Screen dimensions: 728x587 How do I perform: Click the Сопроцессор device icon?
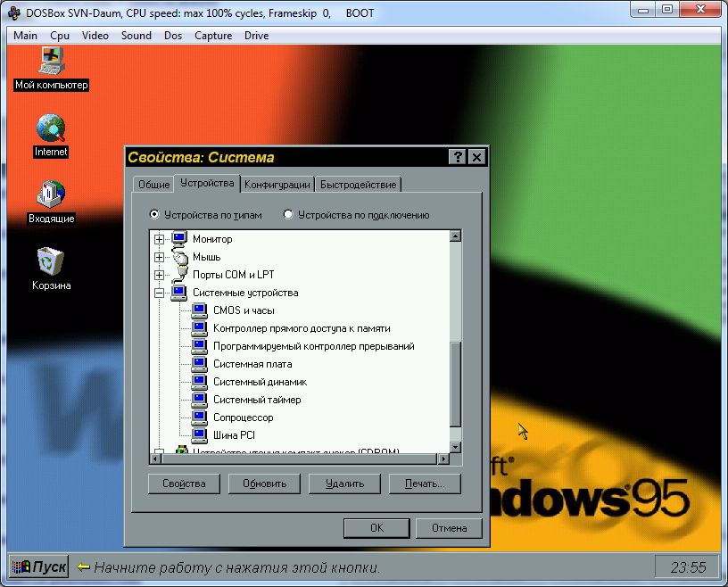point(199,418)
